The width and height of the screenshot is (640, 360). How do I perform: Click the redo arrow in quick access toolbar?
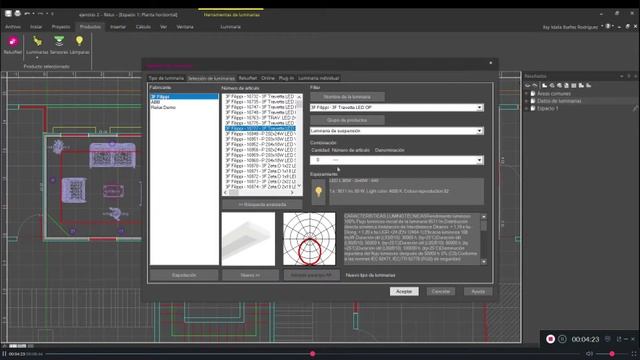(x=40, y=14)
